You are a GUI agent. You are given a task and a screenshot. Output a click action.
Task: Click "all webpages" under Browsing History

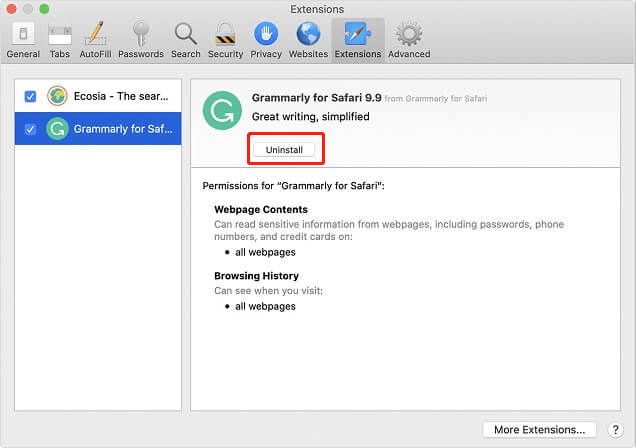265,306
